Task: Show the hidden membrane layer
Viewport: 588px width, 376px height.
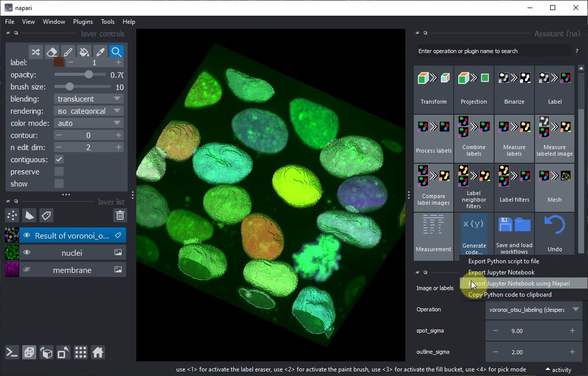Action: tap(27, 270)
